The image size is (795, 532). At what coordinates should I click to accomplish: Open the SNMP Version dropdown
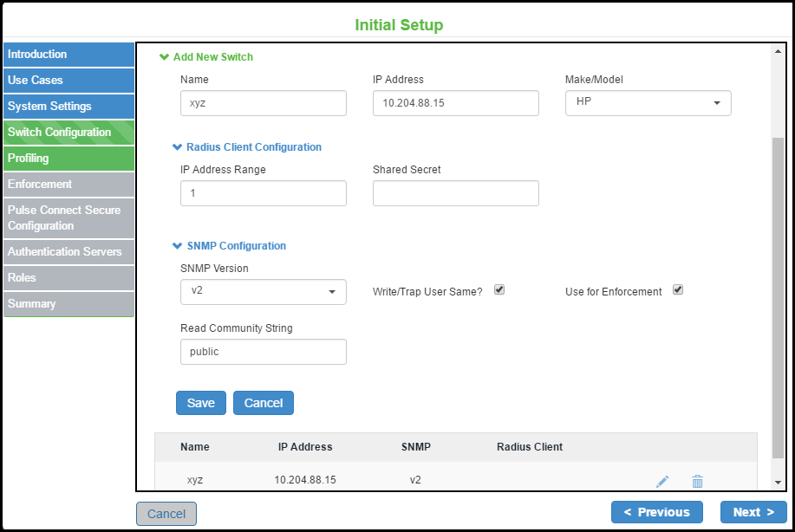click(x=263, y=292)
